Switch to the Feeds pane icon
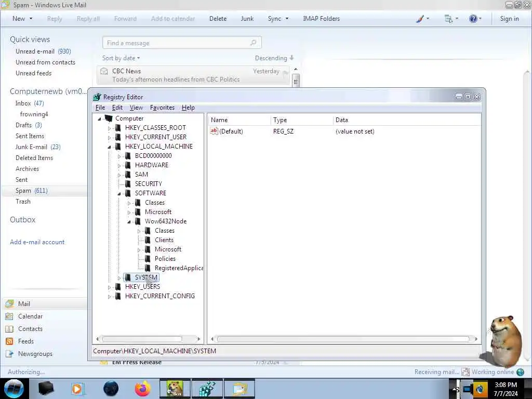 (x=9, y=341)
